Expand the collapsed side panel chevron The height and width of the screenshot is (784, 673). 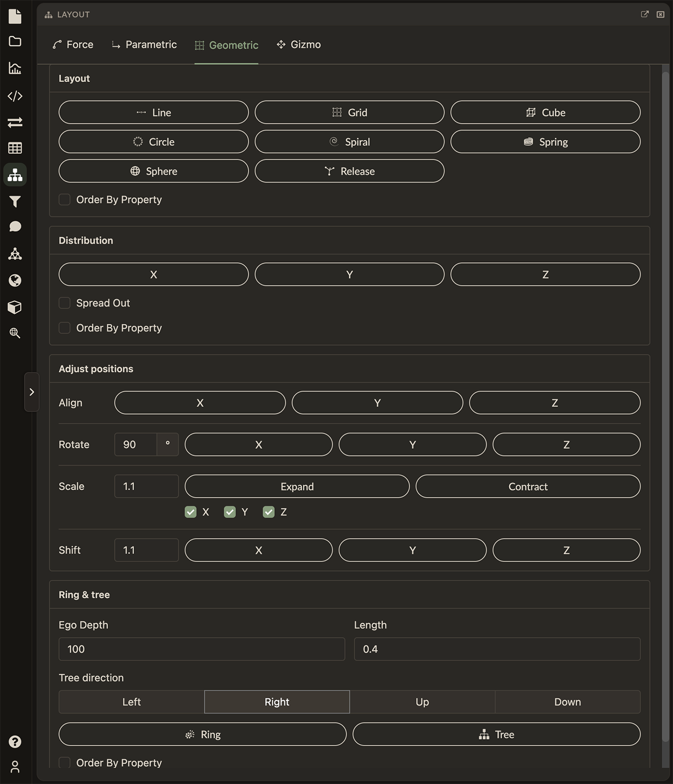pyautogui.click(x=32, y=392)
